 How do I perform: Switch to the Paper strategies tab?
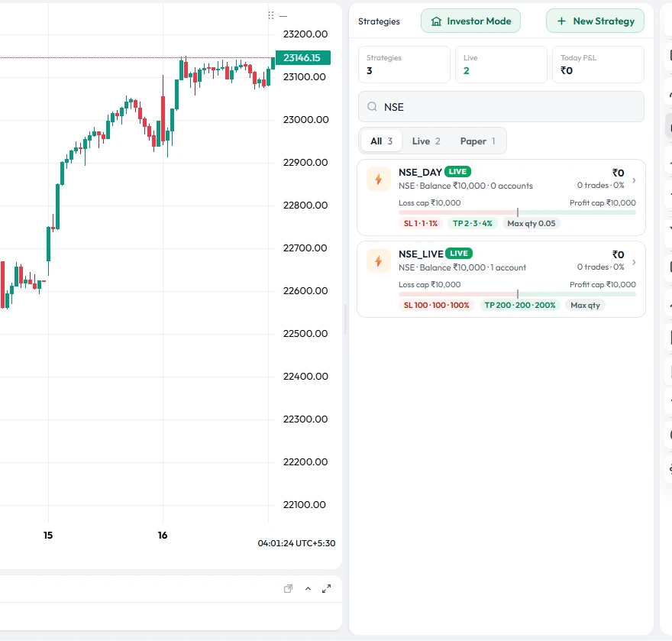(477, 141)
